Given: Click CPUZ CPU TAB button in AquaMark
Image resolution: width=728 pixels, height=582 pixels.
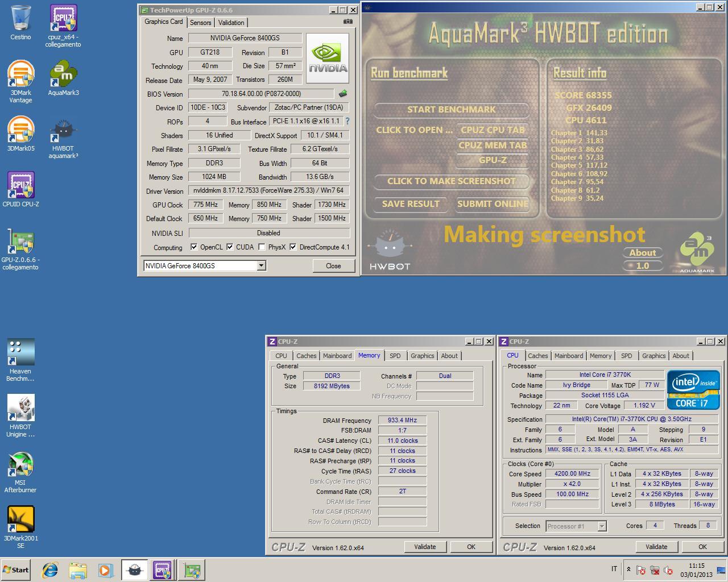Looking at the screenshot, I should point(493,130).
